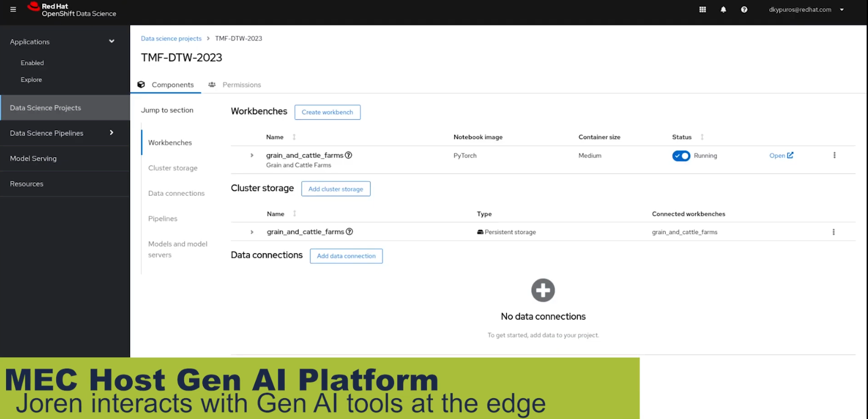Switch to the Permissions tab
The width and height of the screenshot is (868, 419).
pos(241,85)
